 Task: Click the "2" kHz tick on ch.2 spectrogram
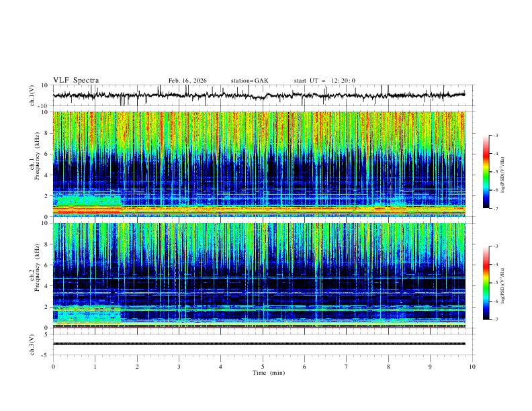[46, 307]
